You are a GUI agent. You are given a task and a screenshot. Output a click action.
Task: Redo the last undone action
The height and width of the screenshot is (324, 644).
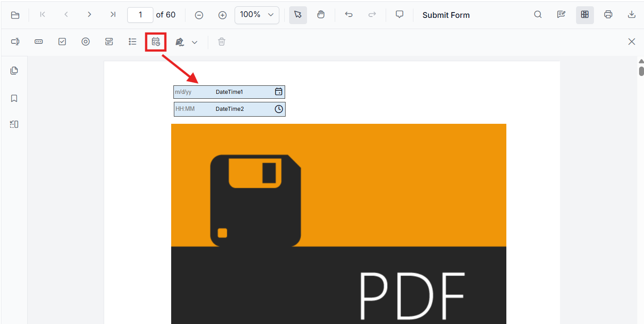point(372,15)
